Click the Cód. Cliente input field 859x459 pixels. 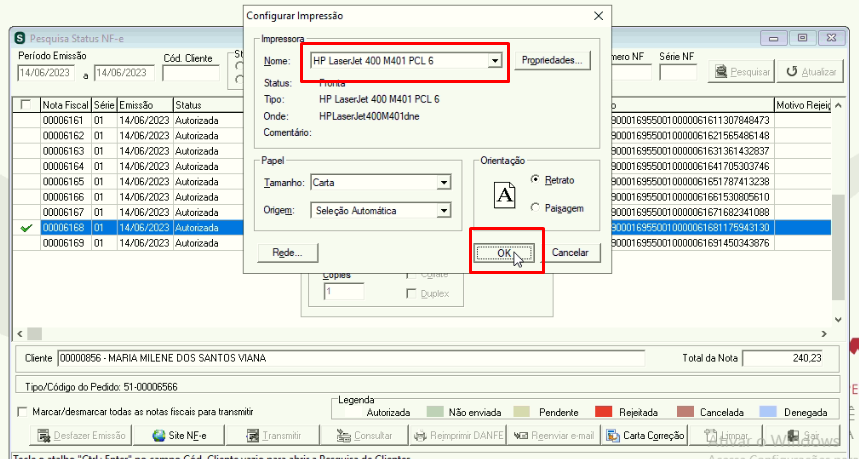(191, 73)
